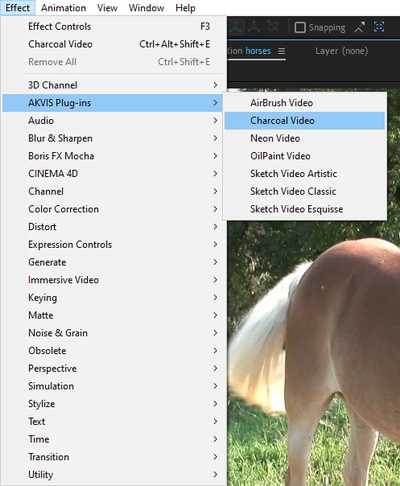The width and height of the screenshot is (400, 486).
Task: Open the Animation menu
Action: (63, 8)
